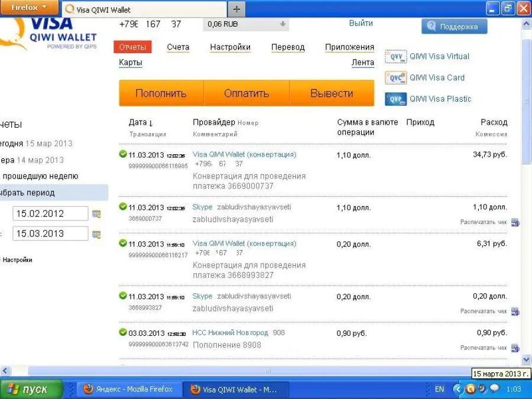The width and height of the screenshot is (532, 399).
Task: Click the end date field 15.03.2013
Action: 50,233
